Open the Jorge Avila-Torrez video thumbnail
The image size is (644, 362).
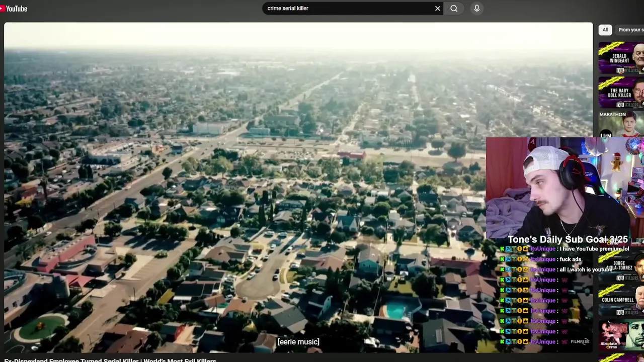622,266
